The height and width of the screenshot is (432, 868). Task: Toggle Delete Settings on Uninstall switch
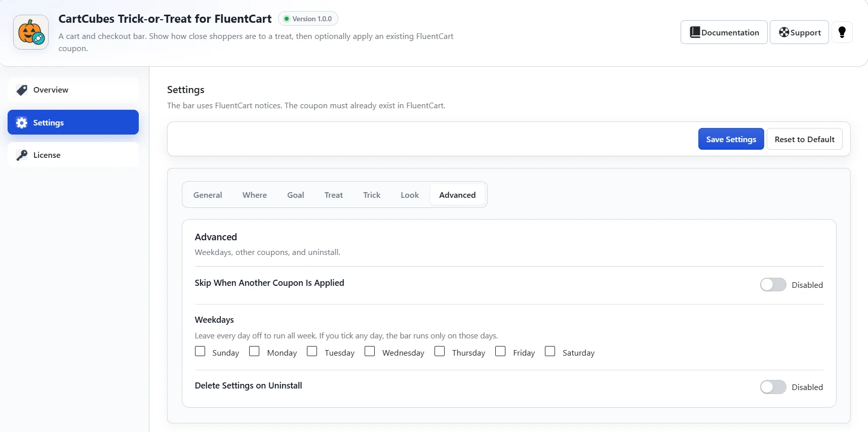click(x=773, y=387)
